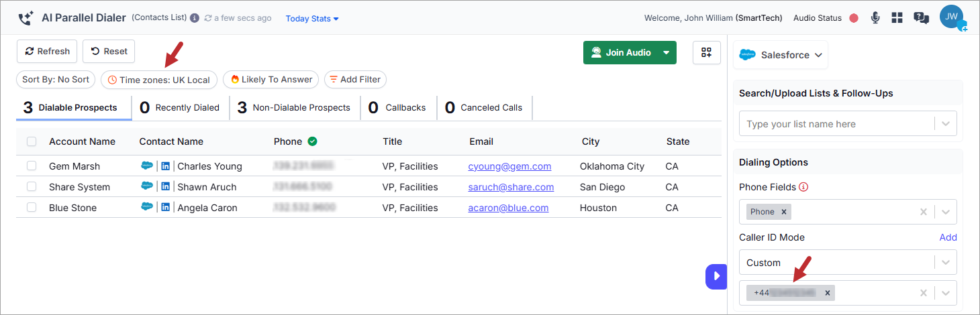Click the sync refresh icon near timestamp

pos(208,18)
